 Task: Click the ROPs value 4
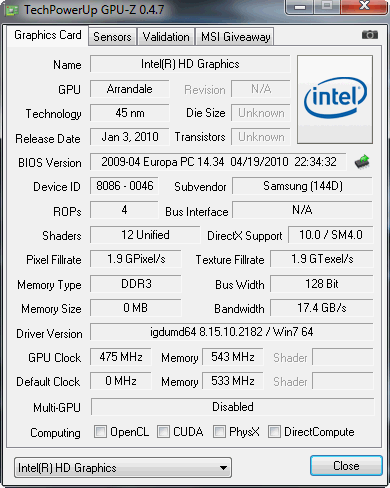pyautogui.click(x=124, y=210)
